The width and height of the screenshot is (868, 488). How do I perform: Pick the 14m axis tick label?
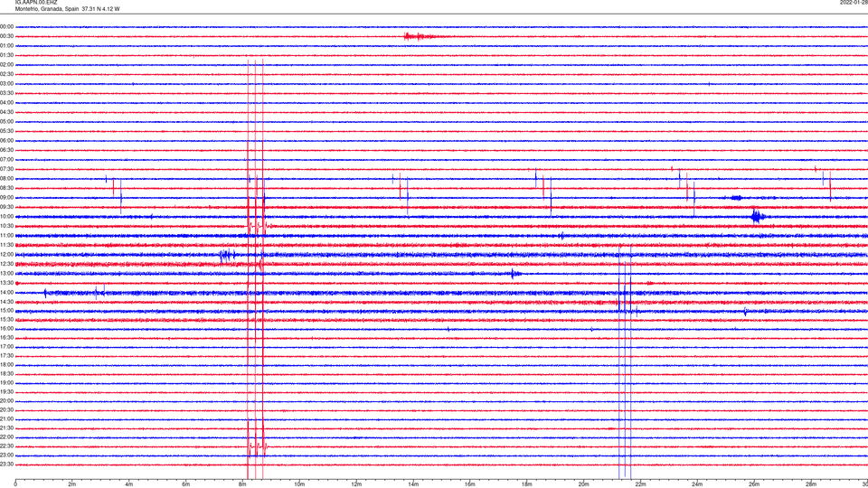(413, 484)
